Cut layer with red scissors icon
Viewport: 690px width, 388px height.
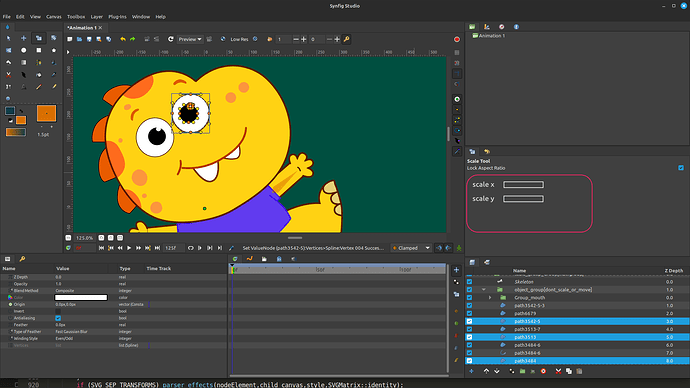point(558,371)
